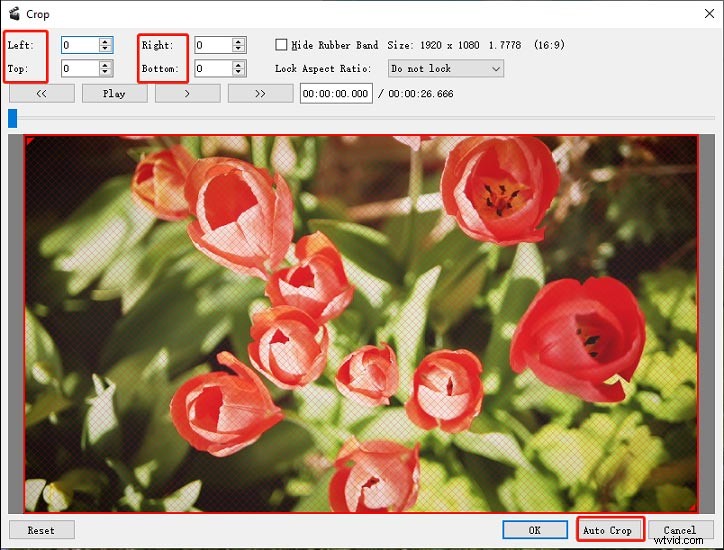Click the Crop dialog clapperboard icon
This screenshot has height=550, width=724.
coord(14,14)
